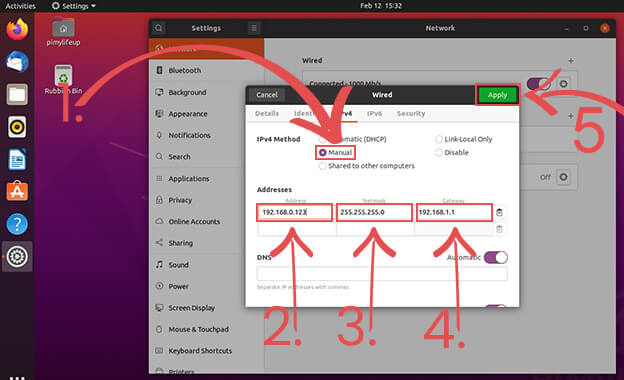The height and width of the screenshot is (380, 624).
Task: Switch to the Security tab
Action: (x=411, y=113)
